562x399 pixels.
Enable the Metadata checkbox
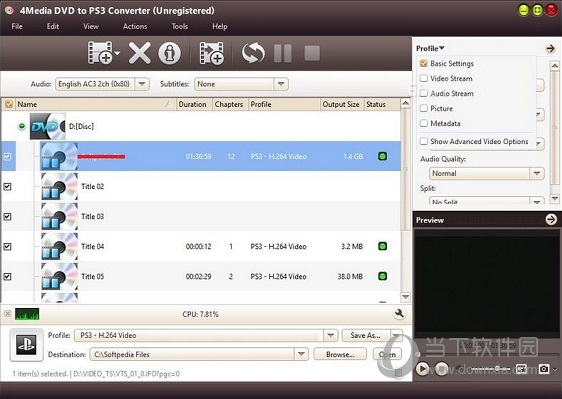click(424, 123)
